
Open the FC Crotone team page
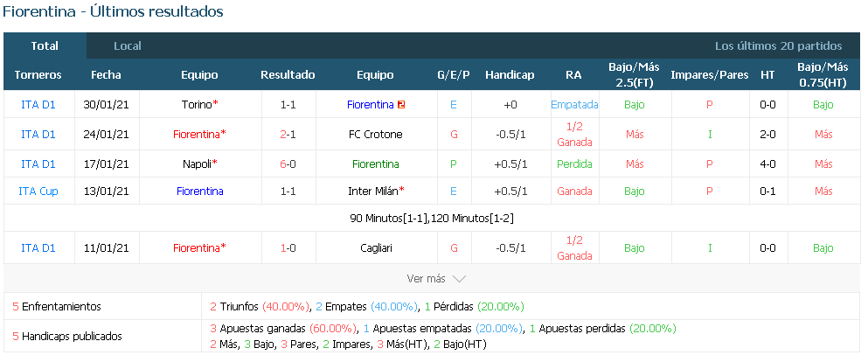[375, 134]
